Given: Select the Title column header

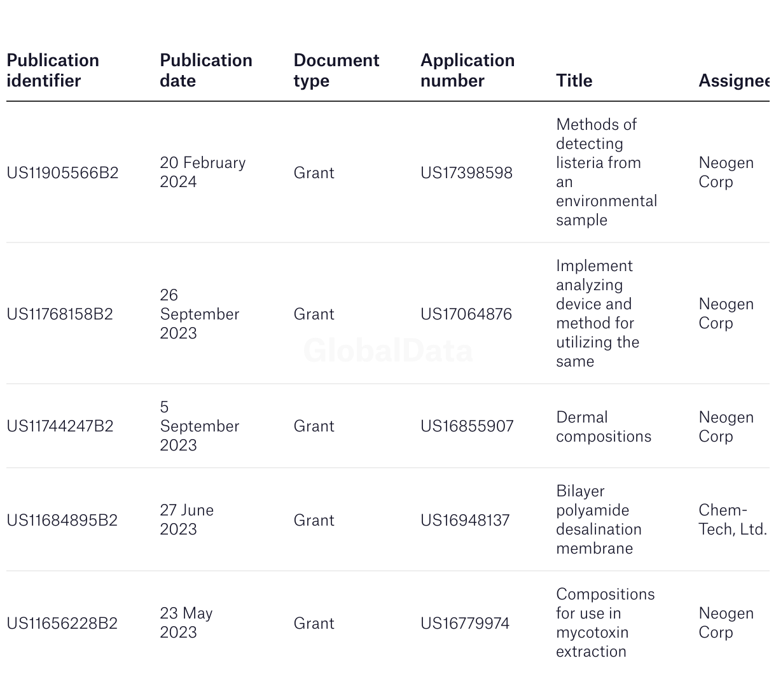Looking at the screenshot, I should [574, 81].
